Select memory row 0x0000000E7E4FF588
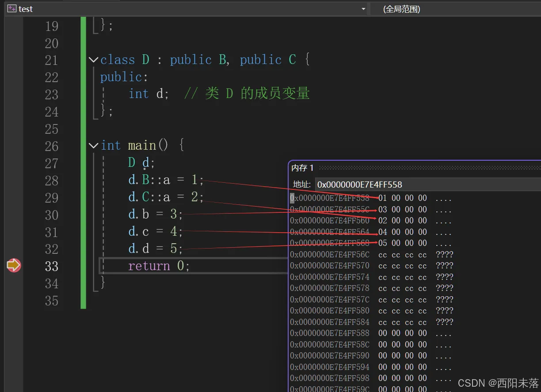This screenshot has width=541, height=392. (x=371, y=333)
